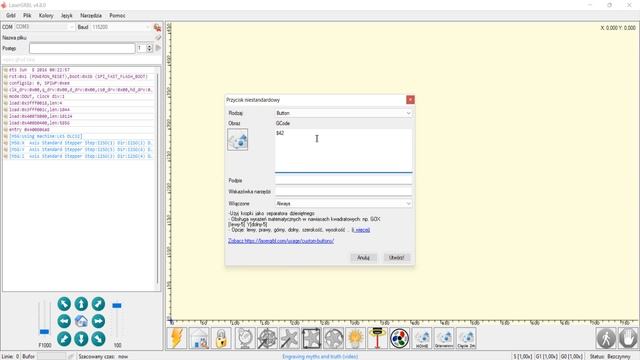Click the G1 [1,00x] override status
The height and width of the screenshot is (360, 640).
coord(547,356)
